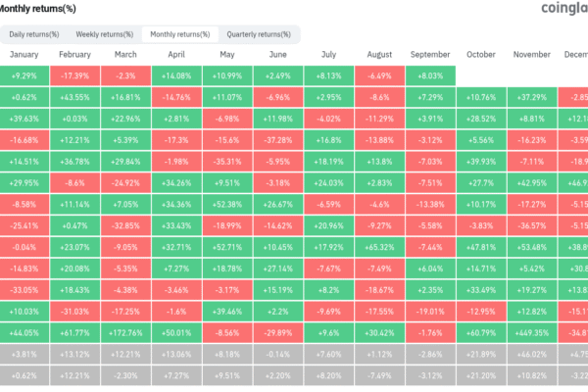Click the +52.38% May cell
Viewport: 588px width, 392px height.
(x=227, y=204)
